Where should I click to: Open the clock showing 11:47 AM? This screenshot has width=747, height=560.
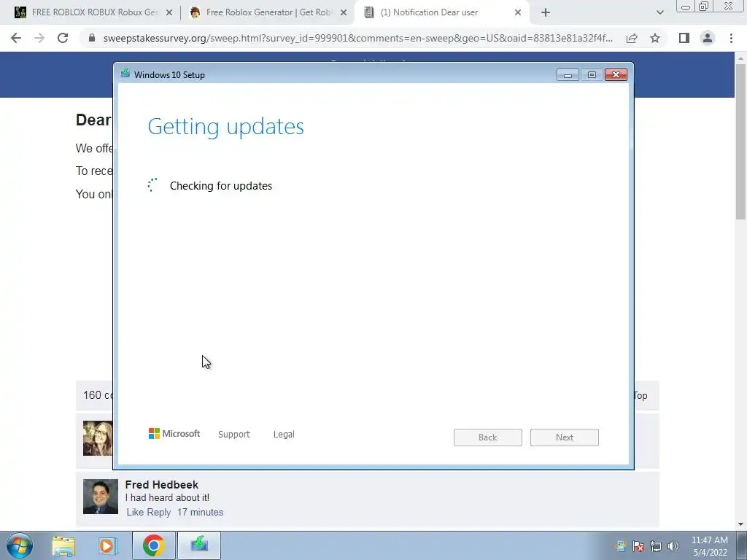[709, 546]
